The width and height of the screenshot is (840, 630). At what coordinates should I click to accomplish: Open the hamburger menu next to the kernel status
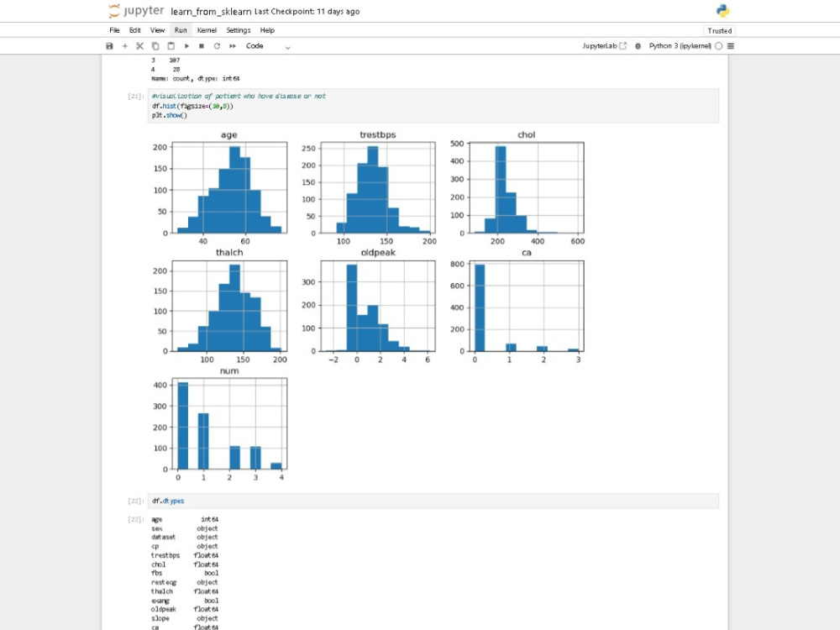(731, 46)
